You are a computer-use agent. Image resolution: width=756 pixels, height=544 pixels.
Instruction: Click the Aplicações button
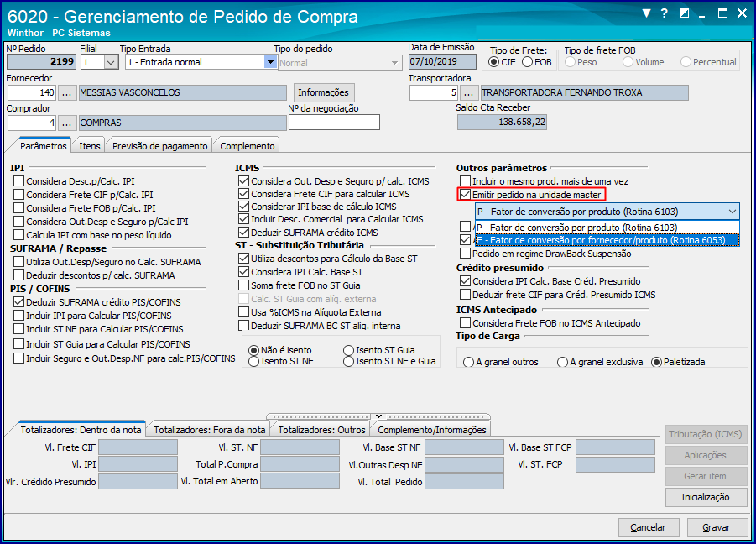pyautogui.click(x=706, y=455)
